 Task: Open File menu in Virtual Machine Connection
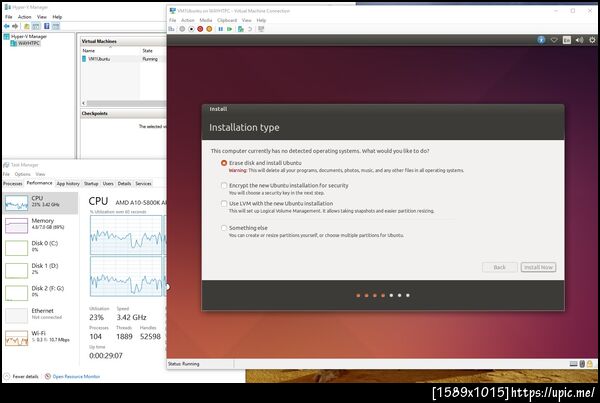click(x=173, y=20)
